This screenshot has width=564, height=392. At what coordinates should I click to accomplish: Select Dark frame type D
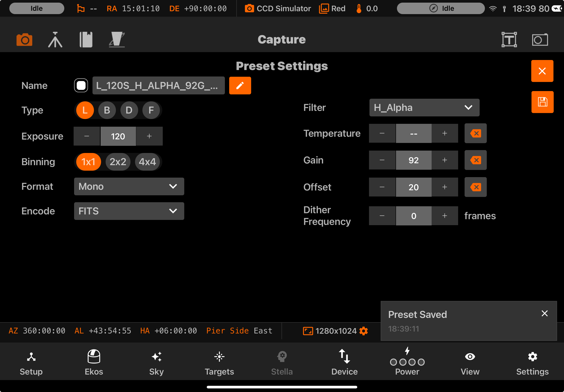coord(129,110)
